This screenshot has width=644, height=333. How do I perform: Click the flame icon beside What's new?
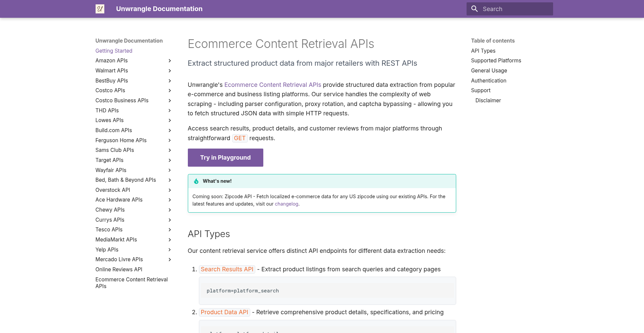pos(196,181)
